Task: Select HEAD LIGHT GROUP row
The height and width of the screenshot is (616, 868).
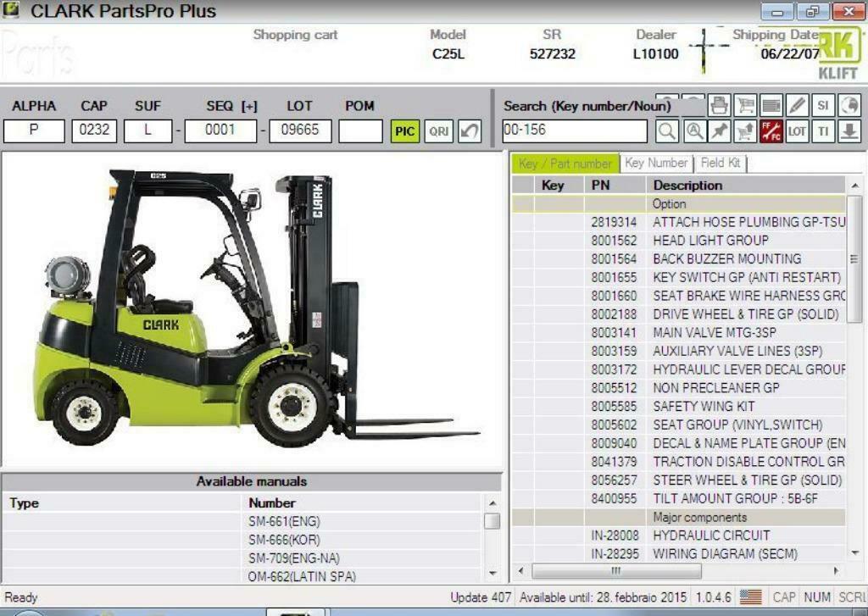Action: (x=679, y=241)
